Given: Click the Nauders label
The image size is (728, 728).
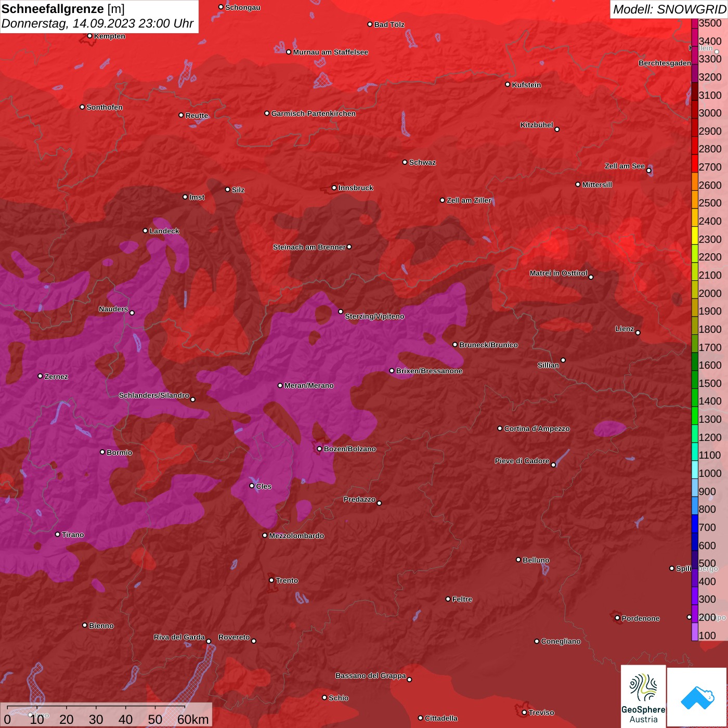Looking at the screenshot, I should (113, 309).
